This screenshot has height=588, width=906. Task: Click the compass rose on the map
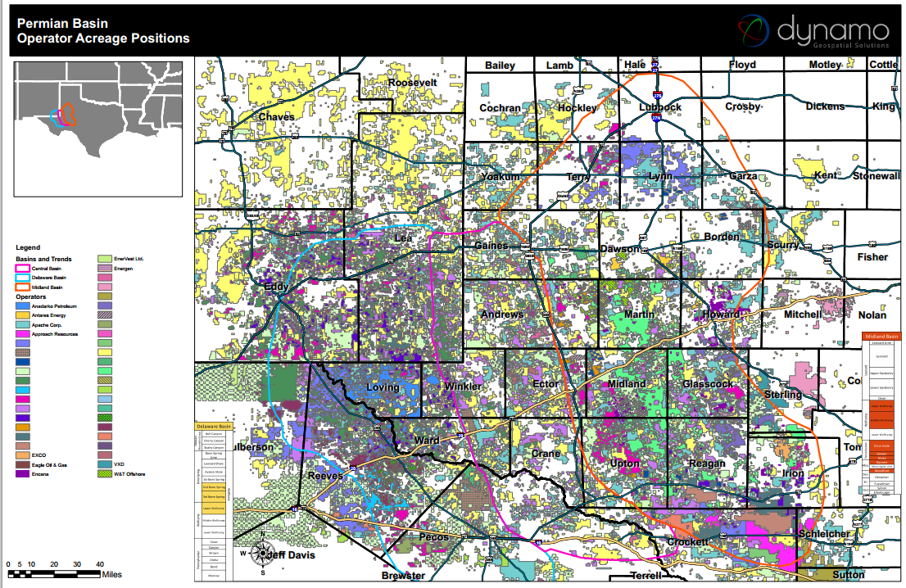tap(263, 554)
